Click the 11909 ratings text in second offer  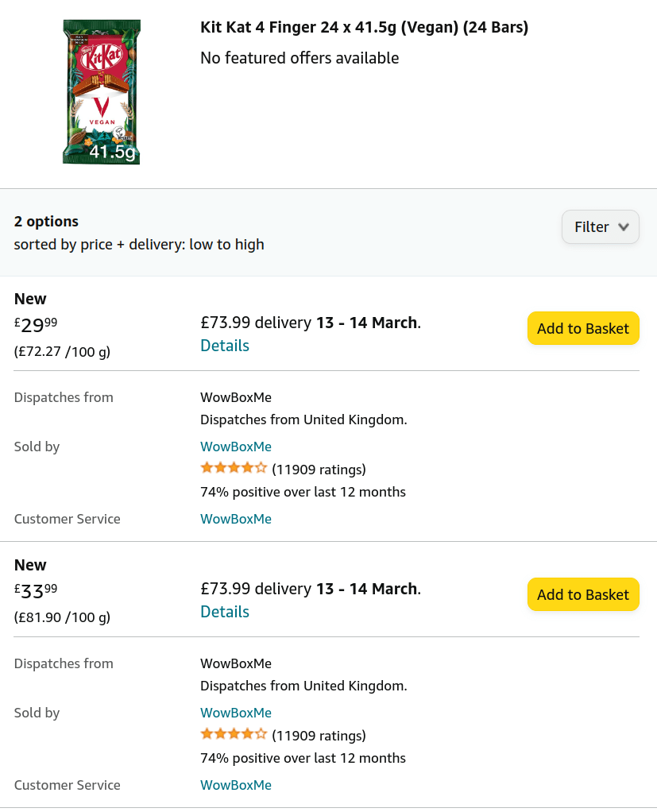coord(319,735)
